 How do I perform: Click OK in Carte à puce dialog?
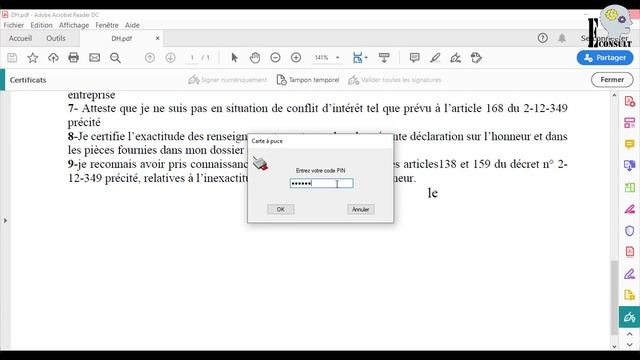coord(280,209)
